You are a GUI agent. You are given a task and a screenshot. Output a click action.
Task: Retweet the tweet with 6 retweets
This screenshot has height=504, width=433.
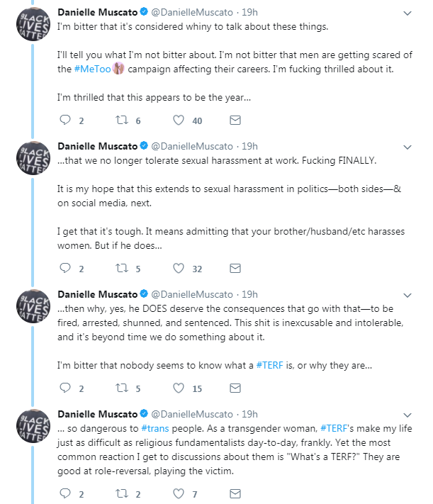pyautogui.click(x=122, y=121)
